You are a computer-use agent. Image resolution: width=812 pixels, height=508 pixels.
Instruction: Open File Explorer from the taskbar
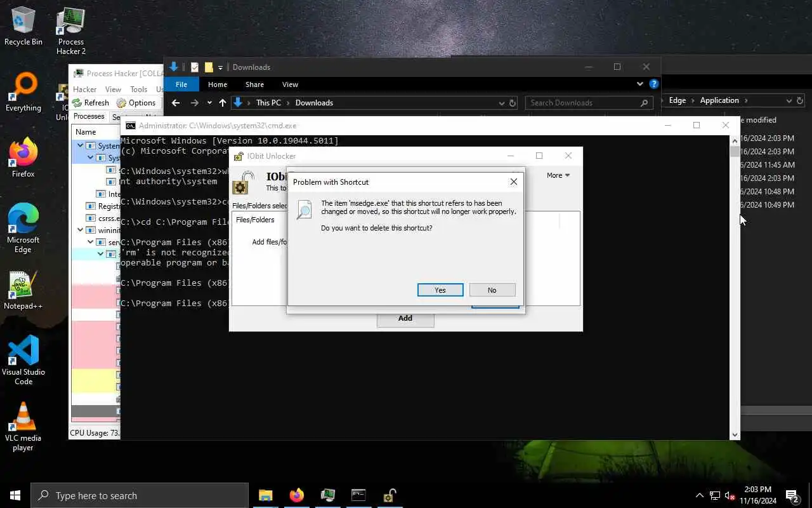pyautogui.click(x=265, y=495)
